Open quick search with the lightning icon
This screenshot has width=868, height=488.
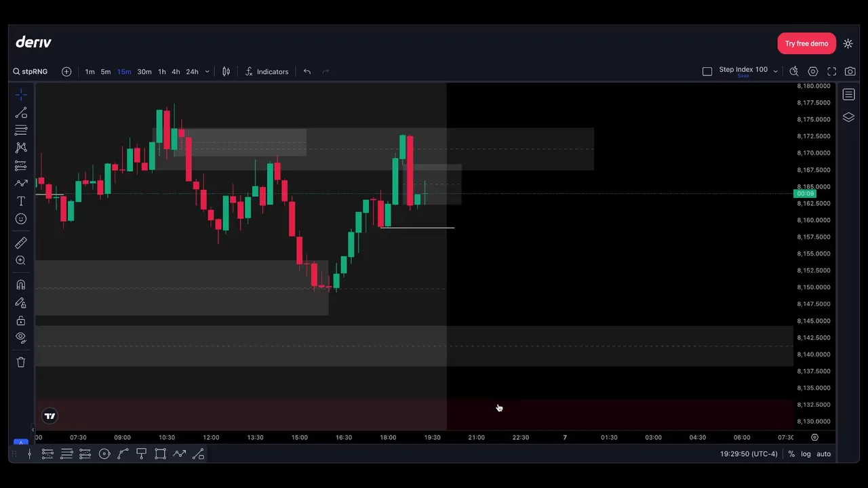coord(794,71)
